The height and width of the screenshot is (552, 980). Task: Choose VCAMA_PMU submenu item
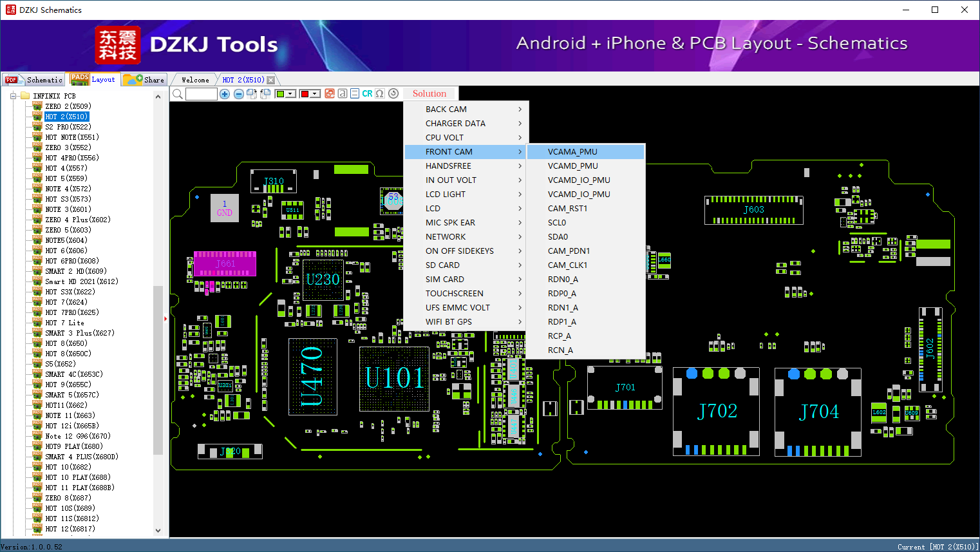pyautogui.click(x=585, y=152)
